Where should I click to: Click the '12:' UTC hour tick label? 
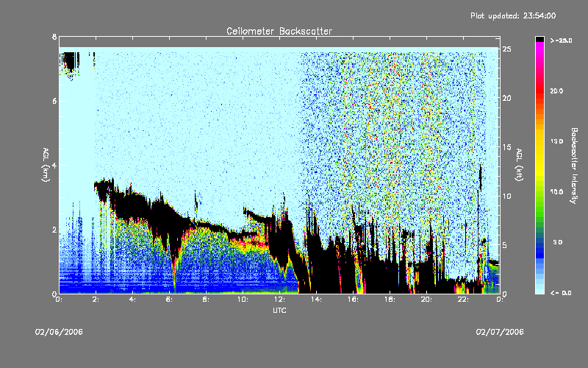279,300
